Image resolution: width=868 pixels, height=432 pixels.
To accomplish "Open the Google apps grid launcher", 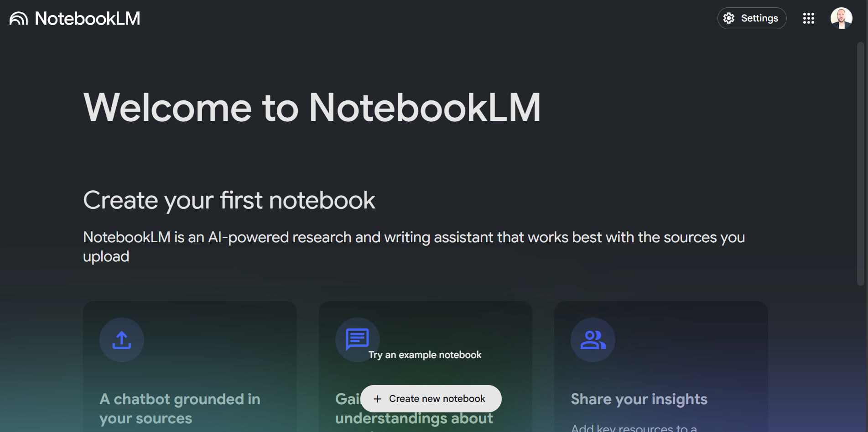I will 808,18.
